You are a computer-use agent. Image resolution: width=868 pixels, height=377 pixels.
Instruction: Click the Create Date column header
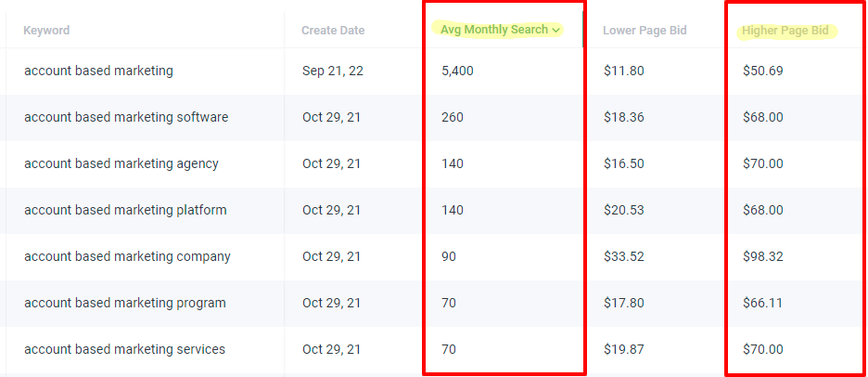coord(333,31)
